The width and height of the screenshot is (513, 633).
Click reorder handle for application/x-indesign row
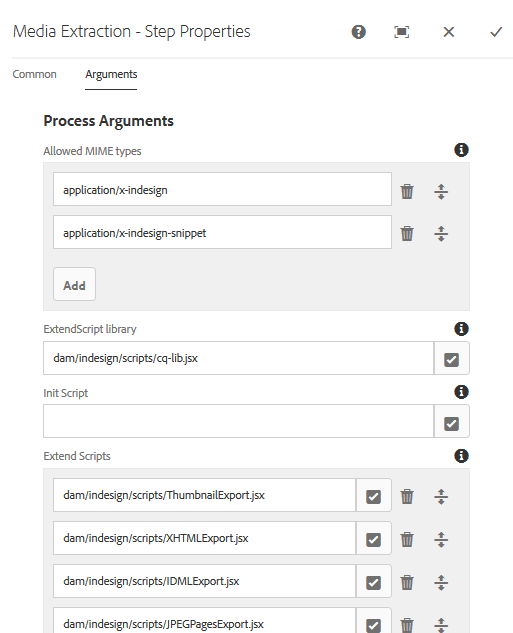[441, 191]
